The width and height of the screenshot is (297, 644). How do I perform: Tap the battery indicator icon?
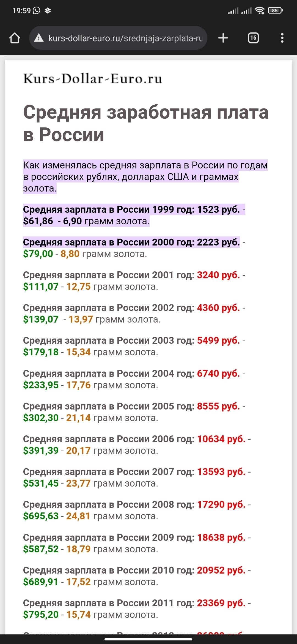click(275, 10)
